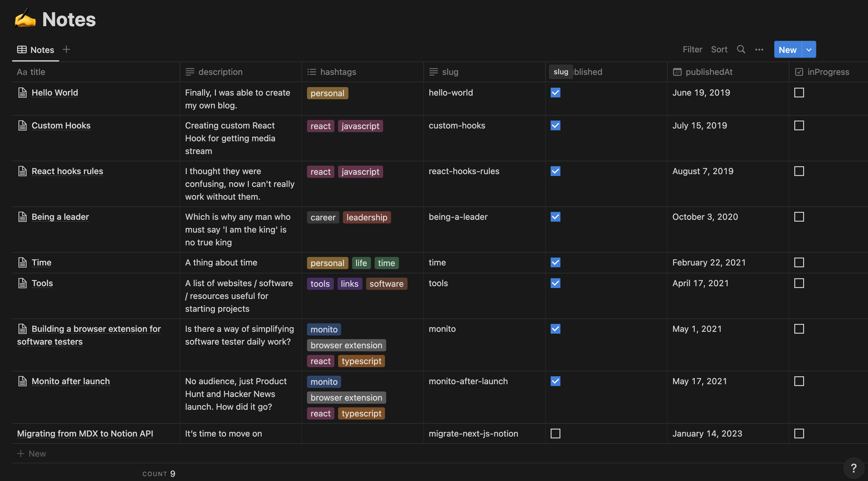The height and width of the screenshot is (481, 868).
Task: Click the writing hand emoji page icon
Action: pos(25,19)
